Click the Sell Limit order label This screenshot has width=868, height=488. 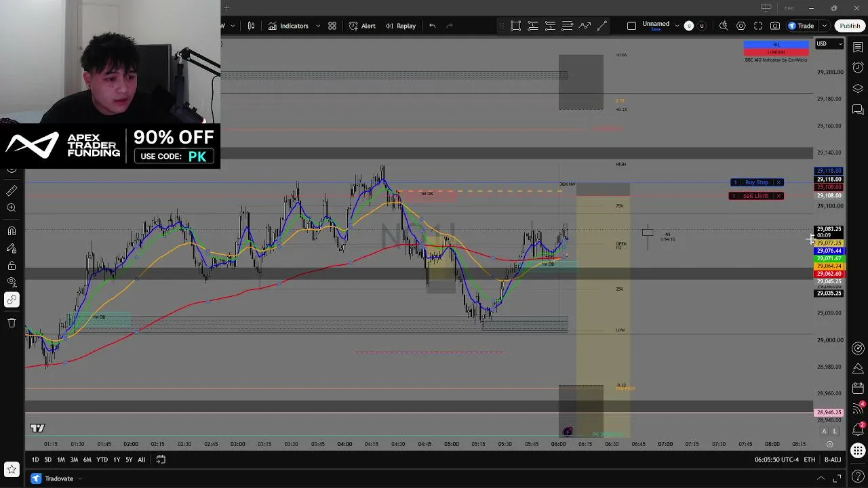tap(755, 196)
